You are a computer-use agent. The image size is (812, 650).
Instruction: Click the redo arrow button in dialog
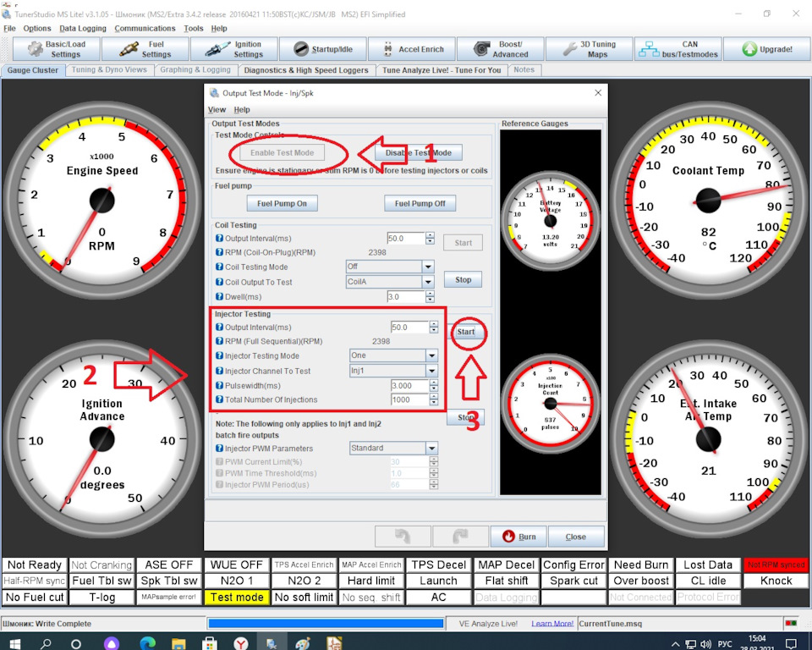(x=460, y=537)
